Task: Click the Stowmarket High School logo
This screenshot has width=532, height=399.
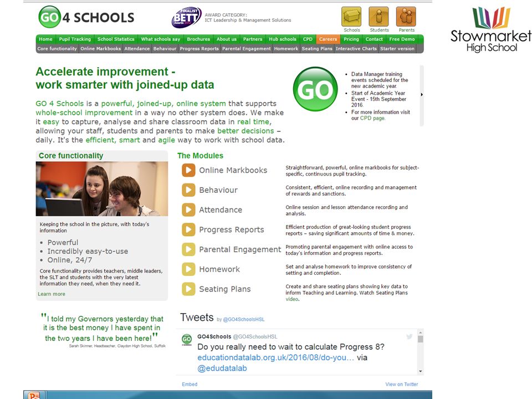Action: pos(491,29)
